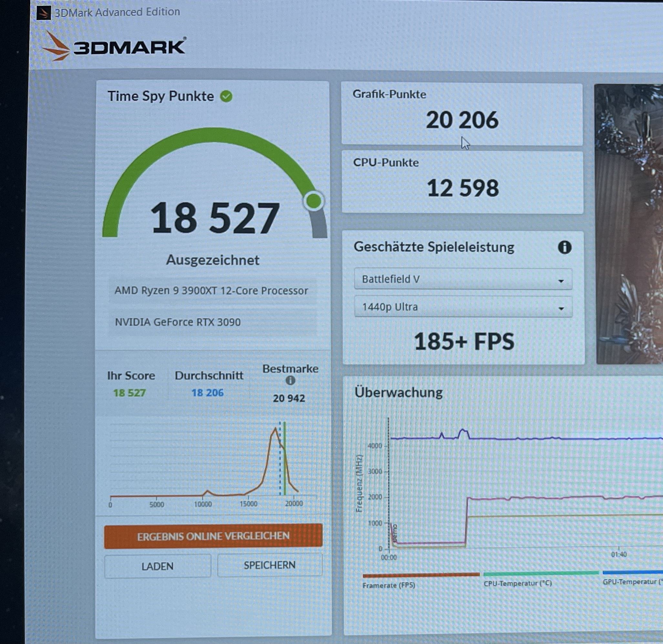663x644 pixels.
Task: Click Durchschnitt value 18 206
Action: point(207,393)
